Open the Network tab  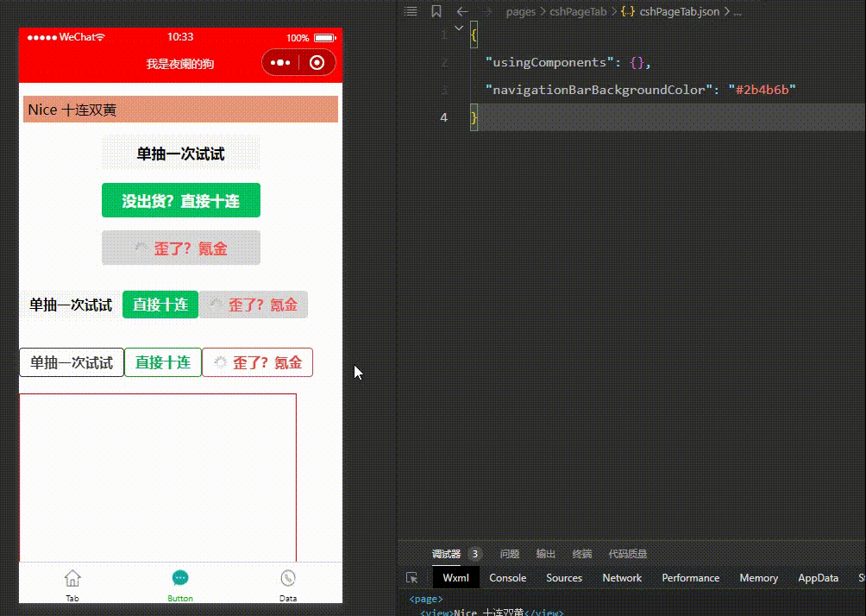click(x=622, y=578)
